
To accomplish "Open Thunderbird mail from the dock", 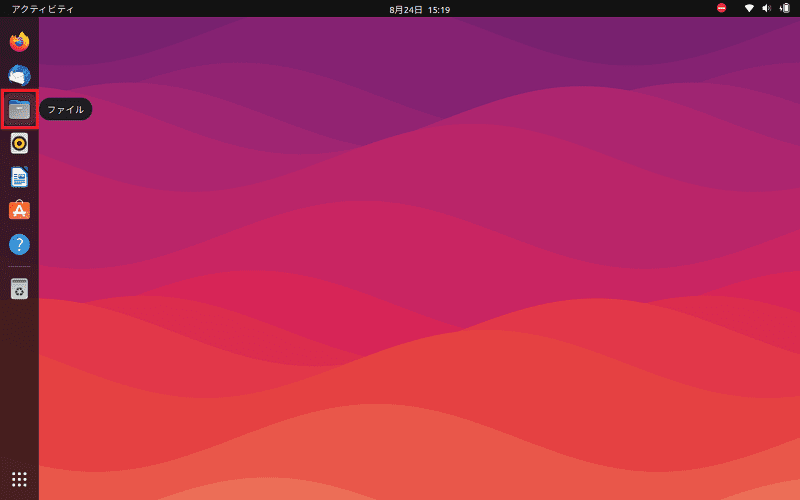I will click(19, 76).
